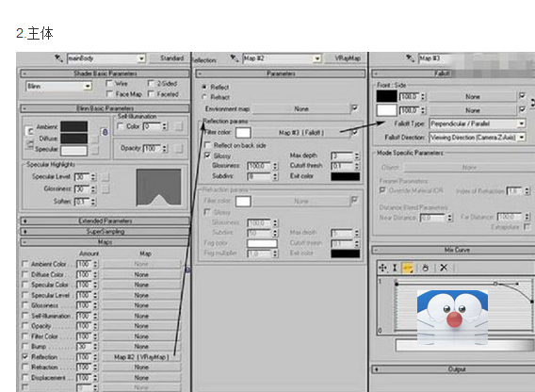Viewport: 535px width, 392px height.
Task: Click Delete Point X icon in Mix Curve
Action: click(444, 268)
